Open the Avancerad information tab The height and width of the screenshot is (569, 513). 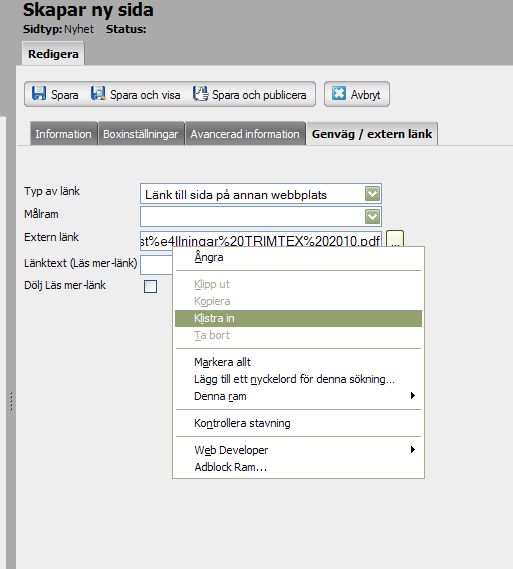[245, 134]
